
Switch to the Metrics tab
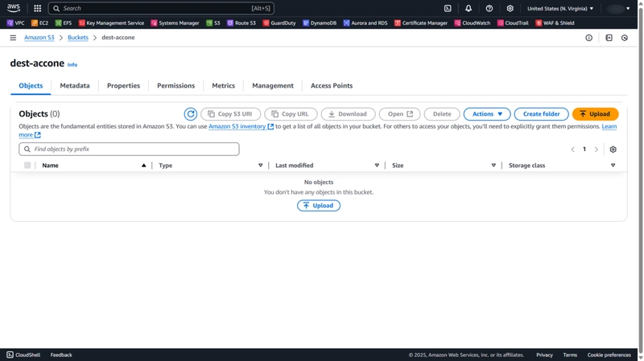click(224, 86)
